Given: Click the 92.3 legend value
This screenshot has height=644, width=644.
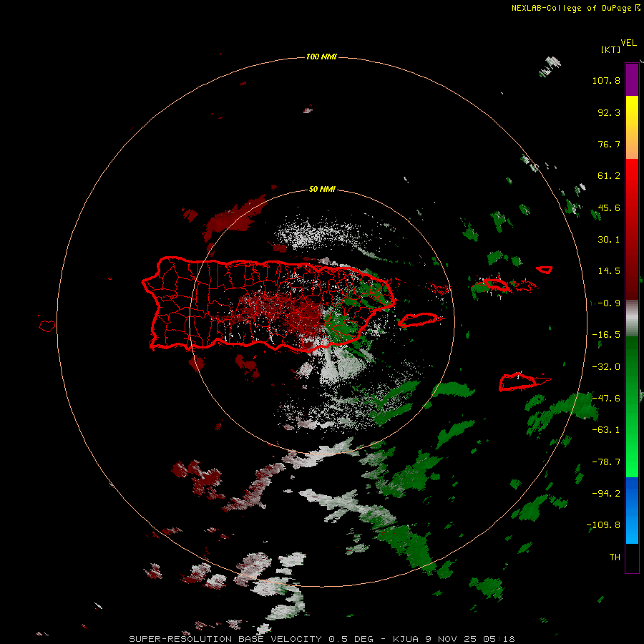Looking at the screenshot, I should tap(609, 112).
